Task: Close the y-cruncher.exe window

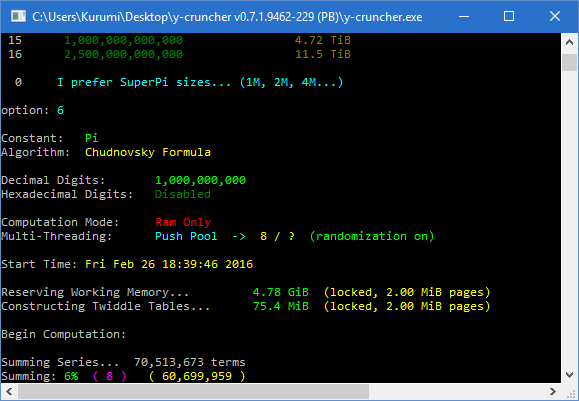Action: (x=555, y=16)
